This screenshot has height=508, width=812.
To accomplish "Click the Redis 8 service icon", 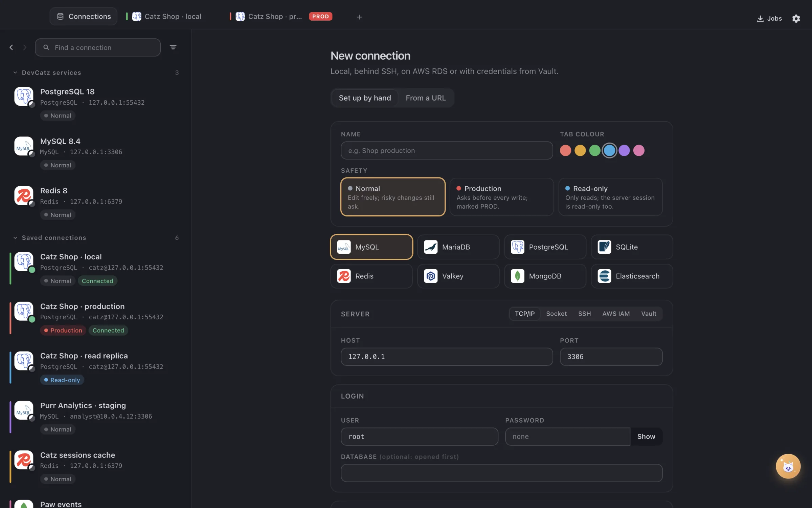I will click(x=24, y=196).
